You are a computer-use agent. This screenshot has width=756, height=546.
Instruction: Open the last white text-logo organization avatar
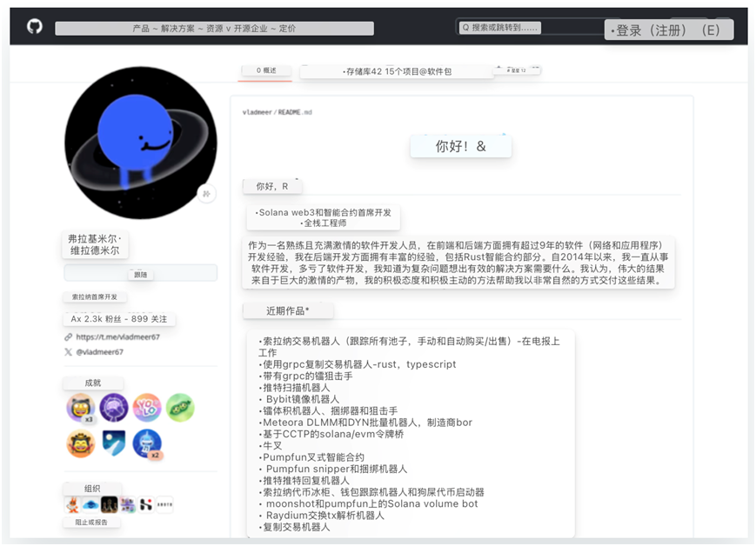coord(165,504)
